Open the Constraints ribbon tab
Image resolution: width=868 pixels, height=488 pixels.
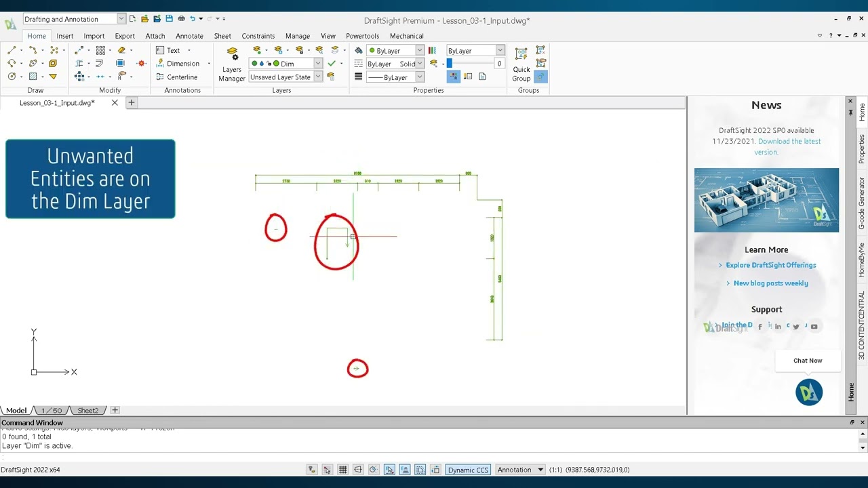pyautogui.click(x=258, y=36)
